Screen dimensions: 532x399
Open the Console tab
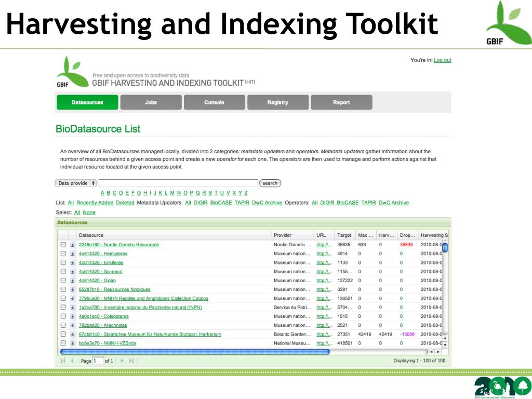[214, 102]
